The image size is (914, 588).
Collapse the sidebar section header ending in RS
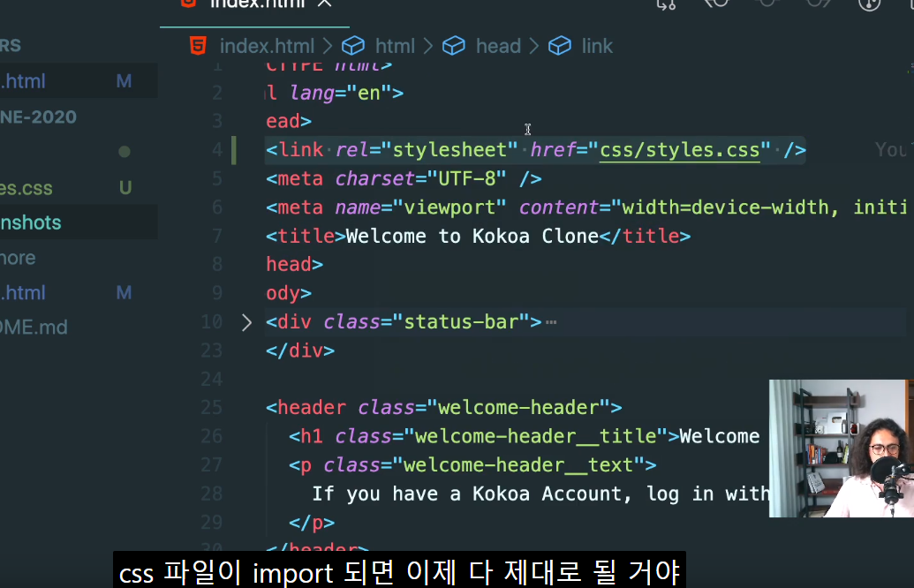pyautogui.click(x=11, y=45)
